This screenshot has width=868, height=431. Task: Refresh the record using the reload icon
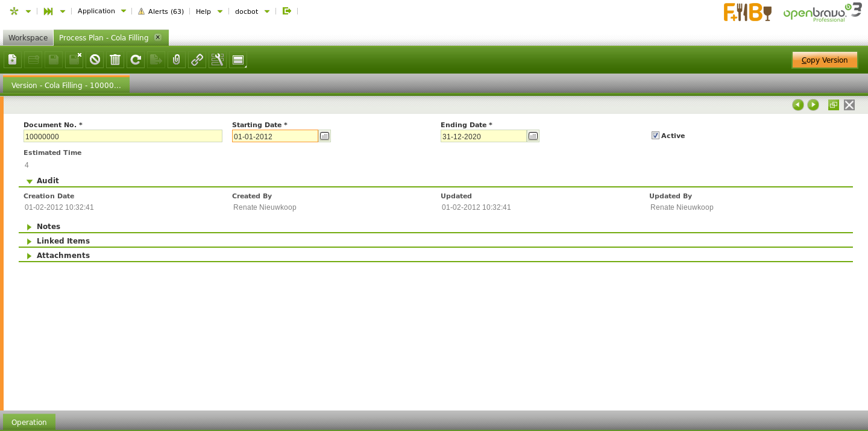(x=136, y=60)
